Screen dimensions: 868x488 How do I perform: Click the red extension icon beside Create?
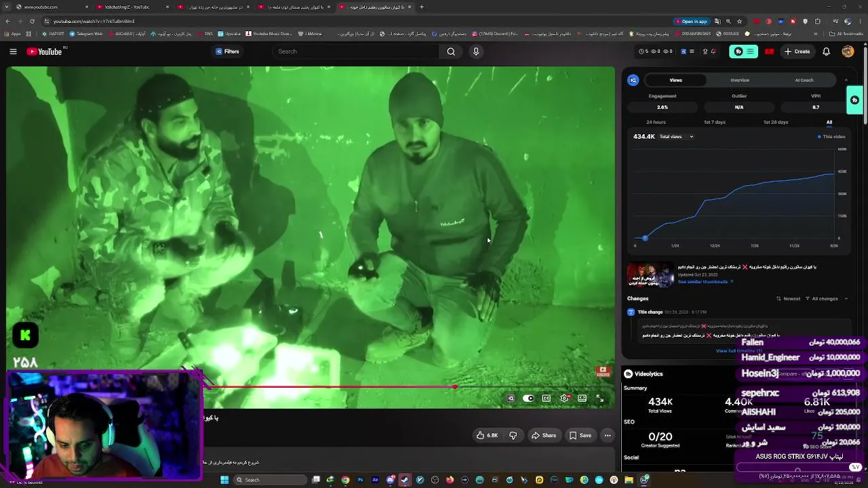769,52
